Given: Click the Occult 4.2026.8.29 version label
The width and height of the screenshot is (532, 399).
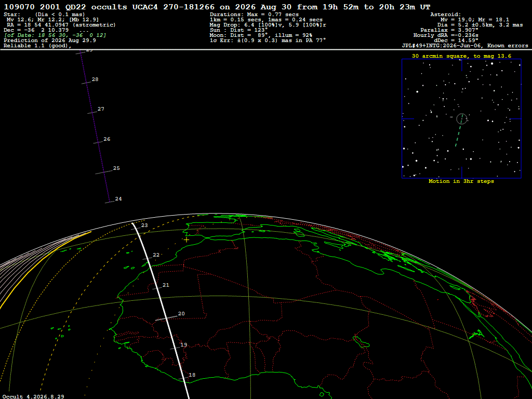Looking at the screenshot, I should [33, 396].
